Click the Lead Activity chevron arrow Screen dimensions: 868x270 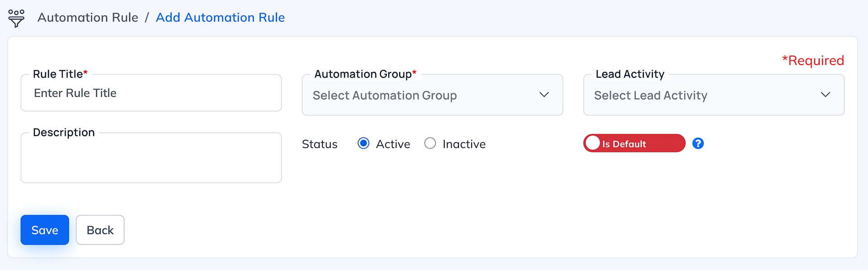(x=825, y=95)
